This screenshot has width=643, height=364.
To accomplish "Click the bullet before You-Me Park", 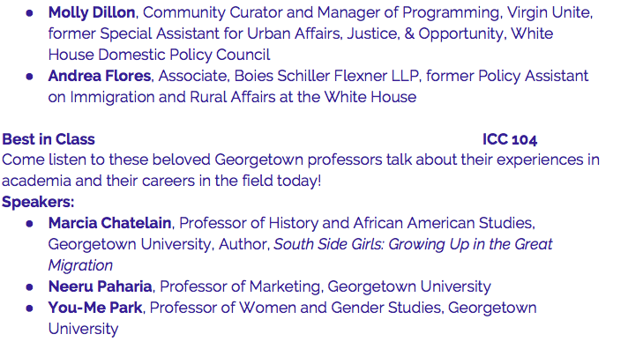I will click(x=29, y=308).
